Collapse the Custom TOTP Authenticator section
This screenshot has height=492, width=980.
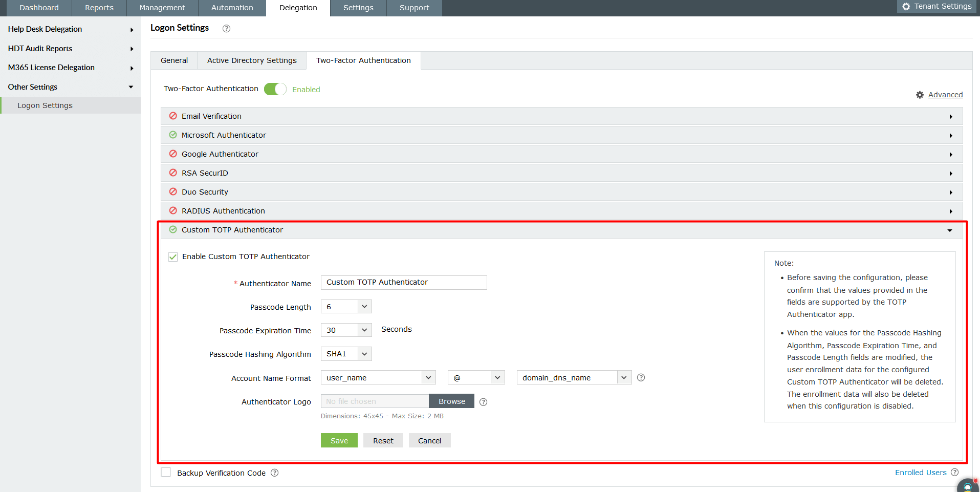pyautogui.click(x=950, y=230)
